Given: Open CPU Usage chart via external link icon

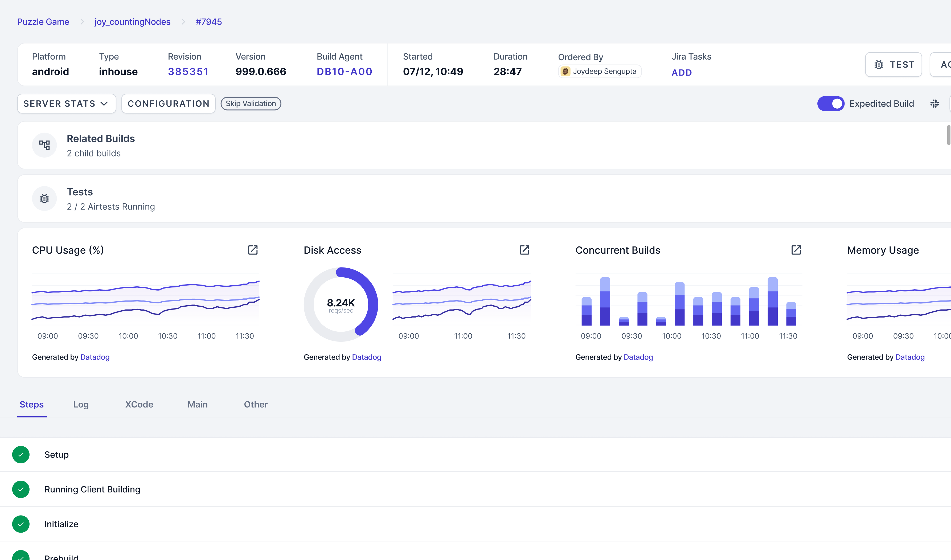Looking at the screenshot, I should pos(252,250).
